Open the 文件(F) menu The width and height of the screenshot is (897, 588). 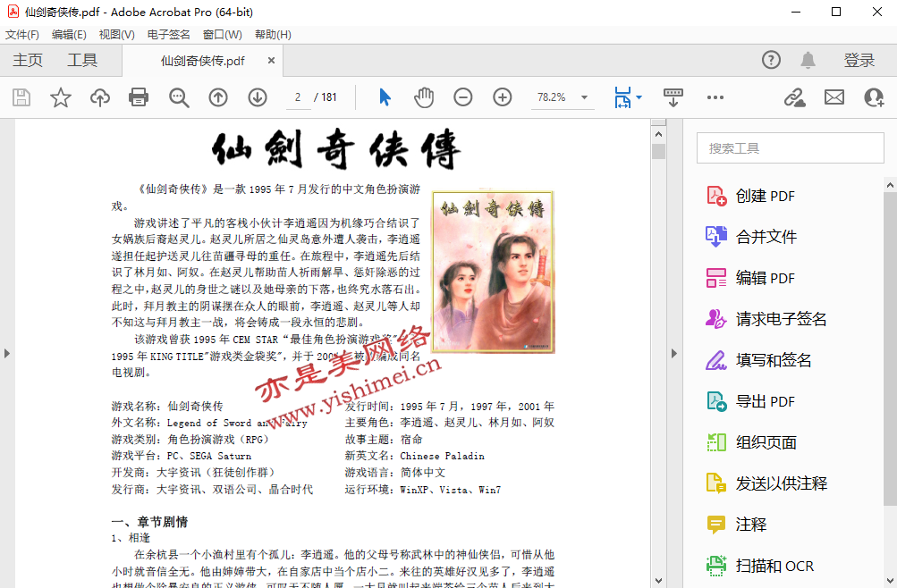(22, 34)
